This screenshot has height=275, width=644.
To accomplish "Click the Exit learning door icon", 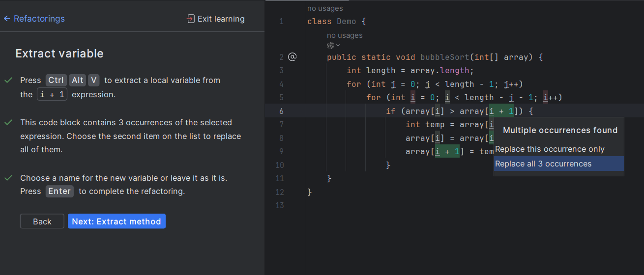I will coord(191,19).
